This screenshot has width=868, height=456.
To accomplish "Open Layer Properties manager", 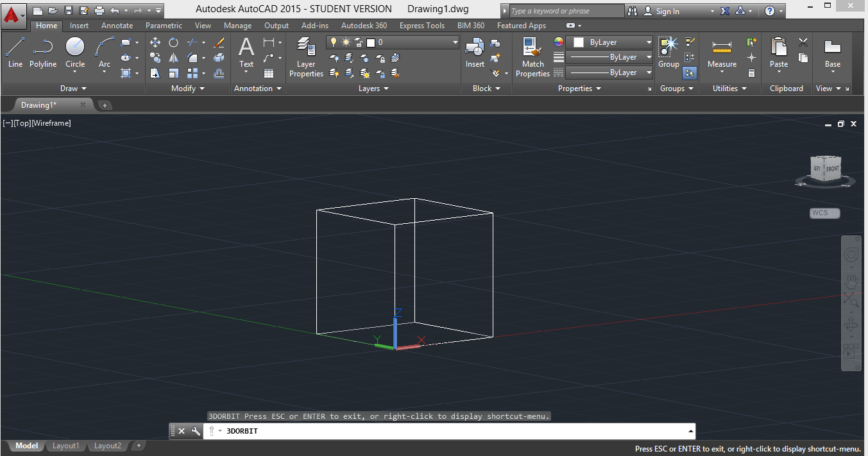I will (x=306, y=57).
